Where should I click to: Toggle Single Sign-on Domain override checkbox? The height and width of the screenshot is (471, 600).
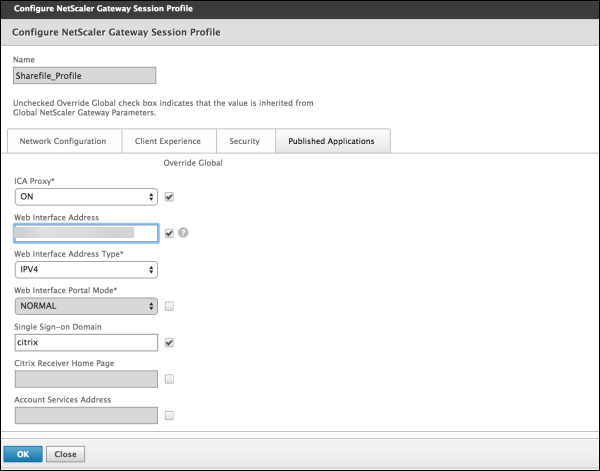point(169,343)
